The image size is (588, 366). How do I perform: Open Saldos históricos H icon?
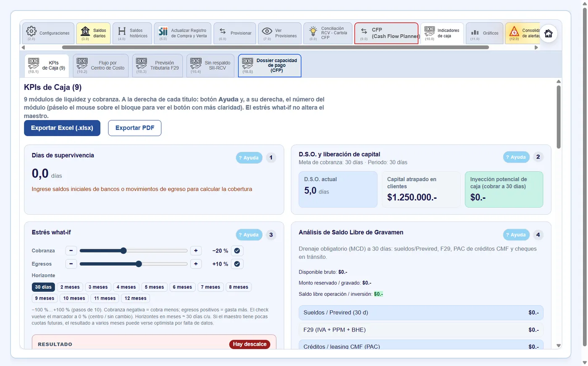click(x=122, y=31)
